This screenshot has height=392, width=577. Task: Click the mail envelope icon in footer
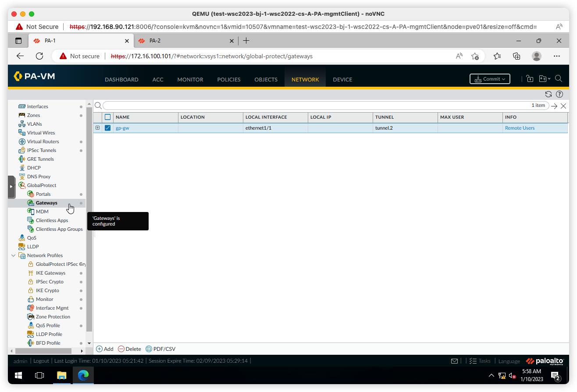(455, 361)
